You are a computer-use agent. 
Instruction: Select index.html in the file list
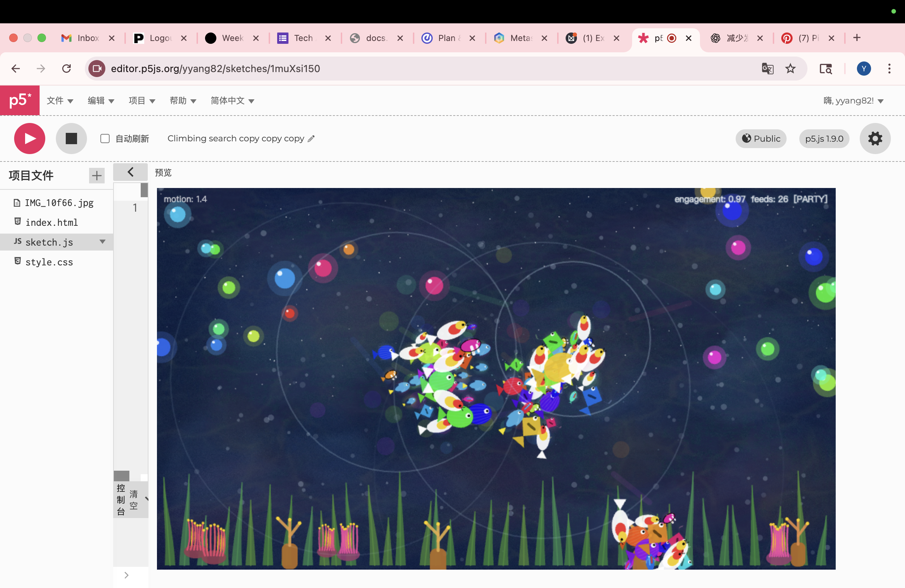coord(51,222)
